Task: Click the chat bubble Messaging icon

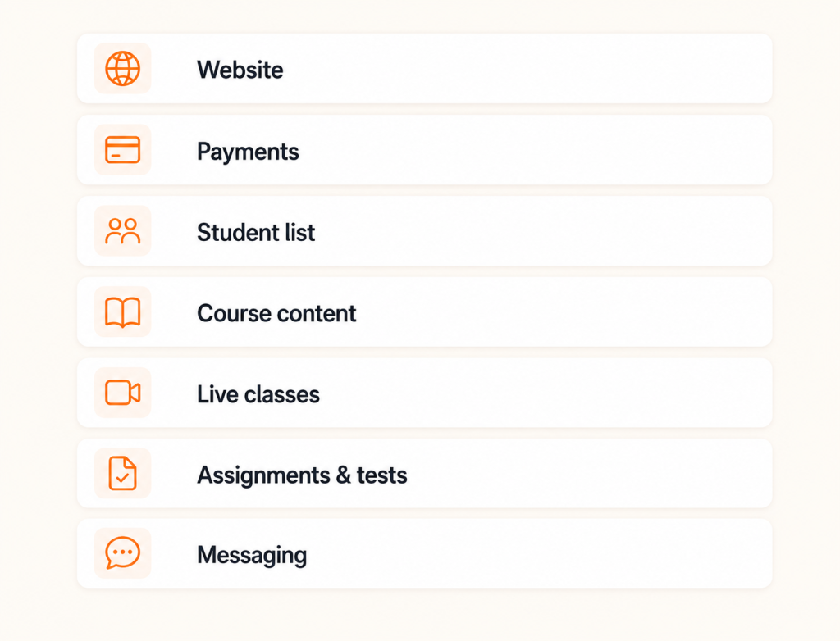Action: [123, 552]
